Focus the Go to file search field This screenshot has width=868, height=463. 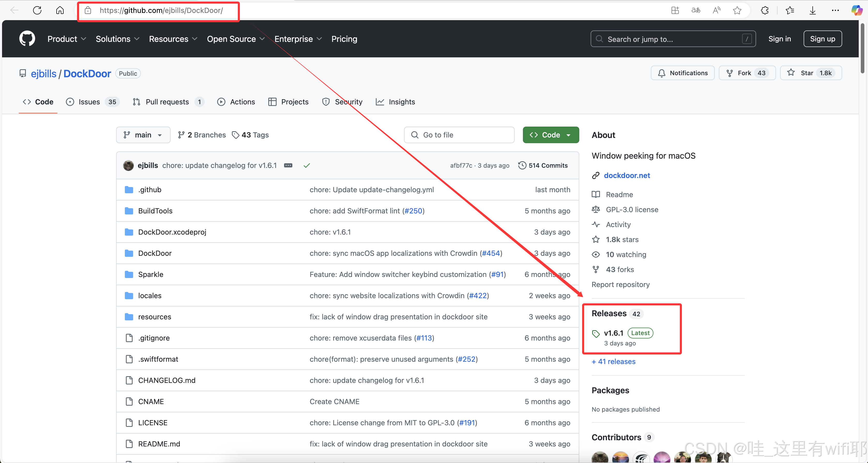[x=459, y=135]
